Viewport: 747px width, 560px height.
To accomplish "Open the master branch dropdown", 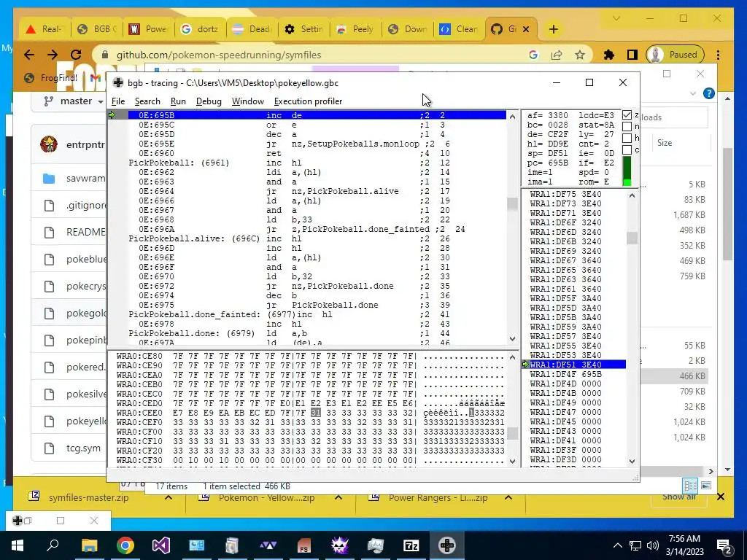I will [x=74, y=101].
